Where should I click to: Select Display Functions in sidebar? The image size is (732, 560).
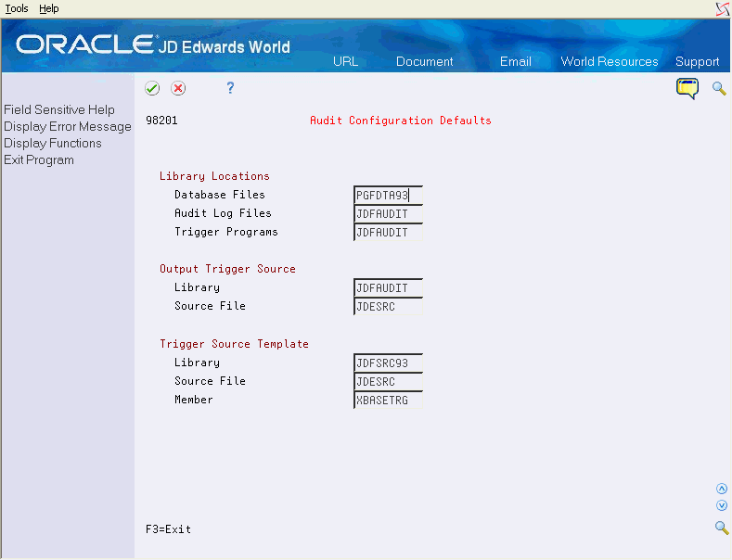pyautogui.click(x=53, y=144)
